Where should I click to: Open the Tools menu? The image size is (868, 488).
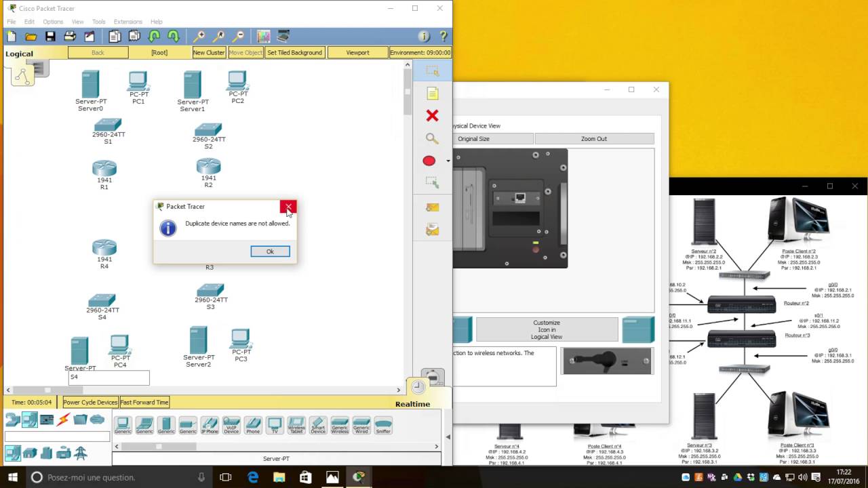pos(99,22)
